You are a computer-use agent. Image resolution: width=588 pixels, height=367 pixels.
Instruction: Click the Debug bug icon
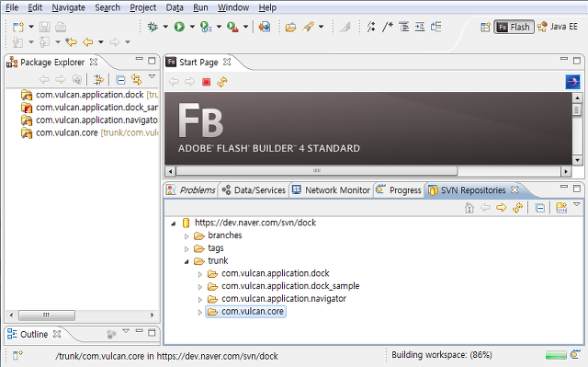(153, 27)
